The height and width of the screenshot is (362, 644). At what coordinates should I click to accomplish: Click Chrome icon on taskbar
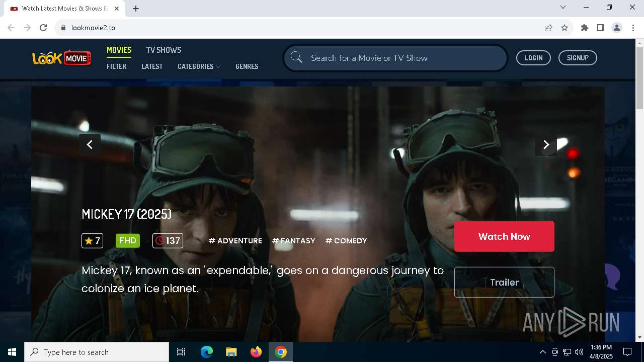[x=281, y=352]
